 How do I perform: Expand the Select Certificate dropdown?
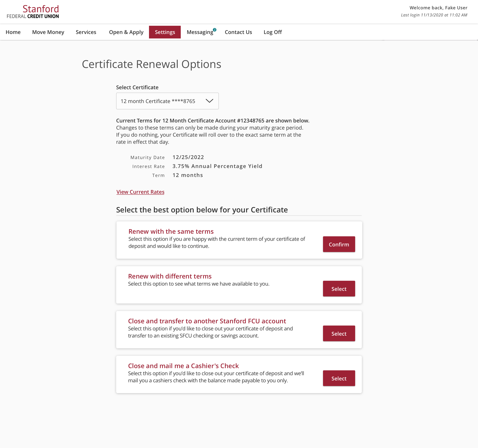pyautogui.click(x=167, y=101)
